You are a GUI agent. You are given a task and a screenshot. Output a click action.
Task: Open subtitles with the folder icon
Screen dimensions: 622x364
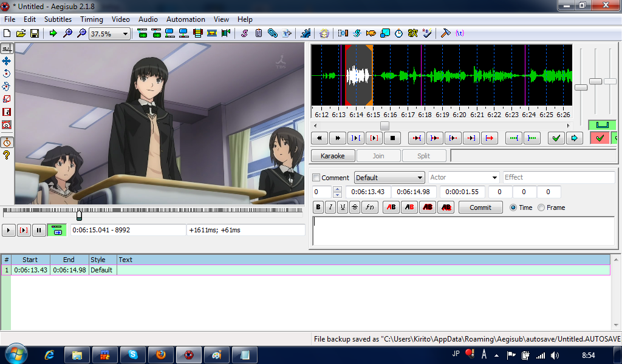pyautogui.click(x=21, y=33)
